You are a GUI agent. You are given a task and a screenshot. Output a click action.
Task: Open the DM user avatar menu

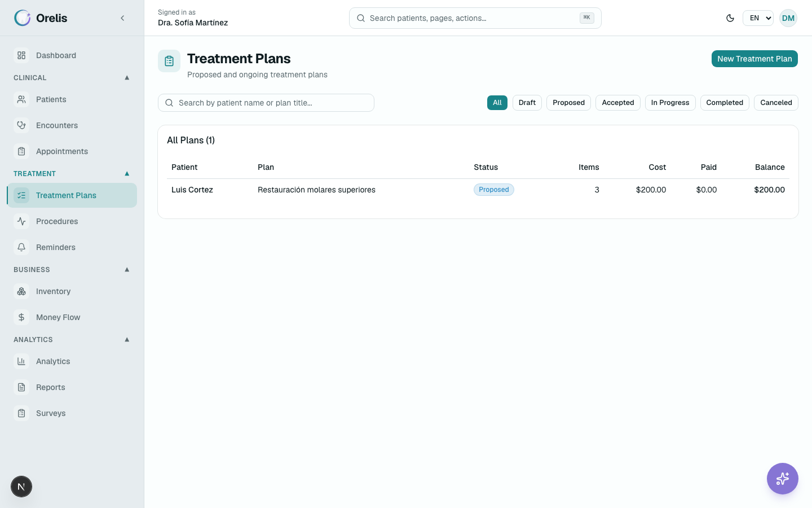[x=788, y=18]
